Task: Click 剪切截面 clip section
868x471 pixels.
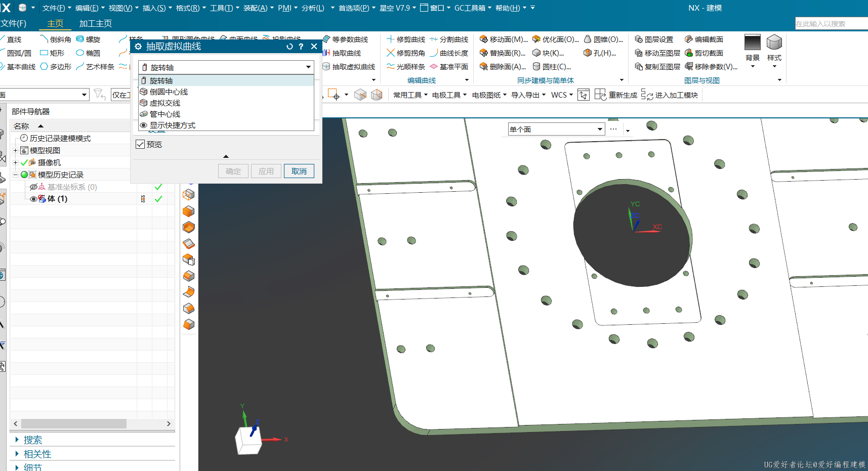Action: pyautogui.click(x=704, y=53)
